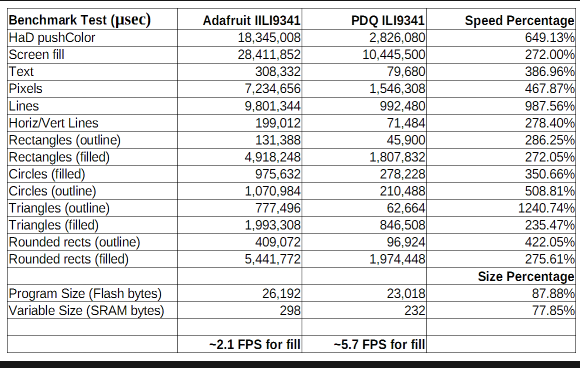Image resolution: width=580 pixels, height=368 pixels.
Task: Click the Lines row label
Action: (24, 106)
